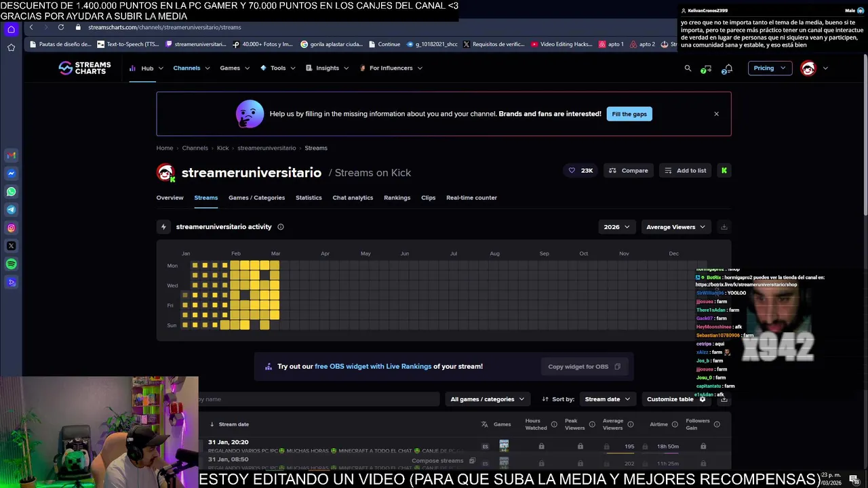Expand the Hub navigation menu
Screen dimensions: 868x488
click(x=147, y=68)
